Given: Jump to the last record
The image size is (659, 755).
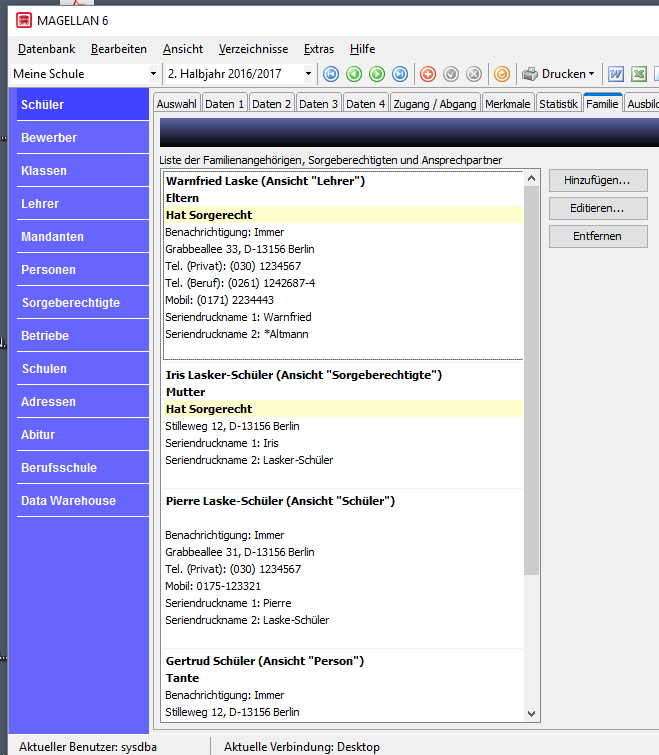Looking at the screenshot, I should point(400,74).
